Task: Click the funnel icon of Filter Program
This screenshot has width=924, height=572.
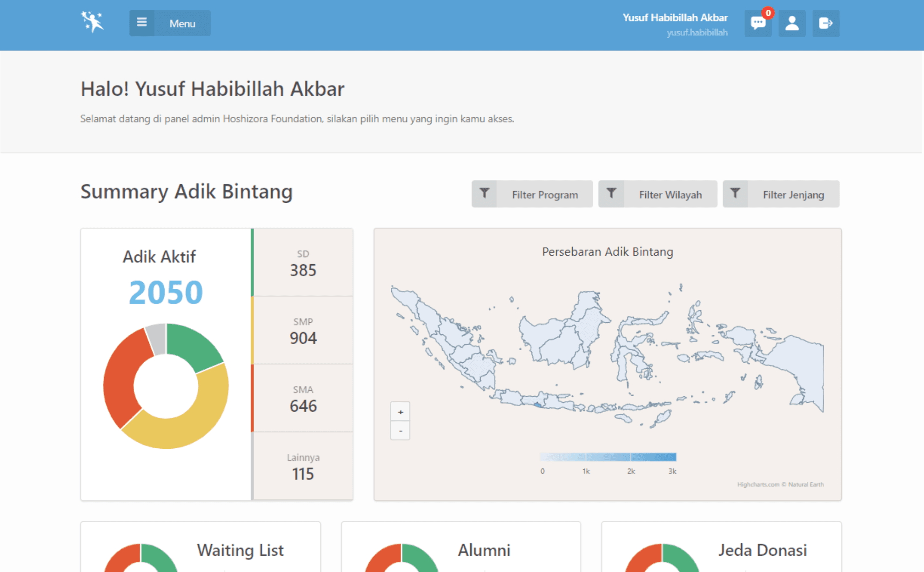Action: tap(484, 194)
